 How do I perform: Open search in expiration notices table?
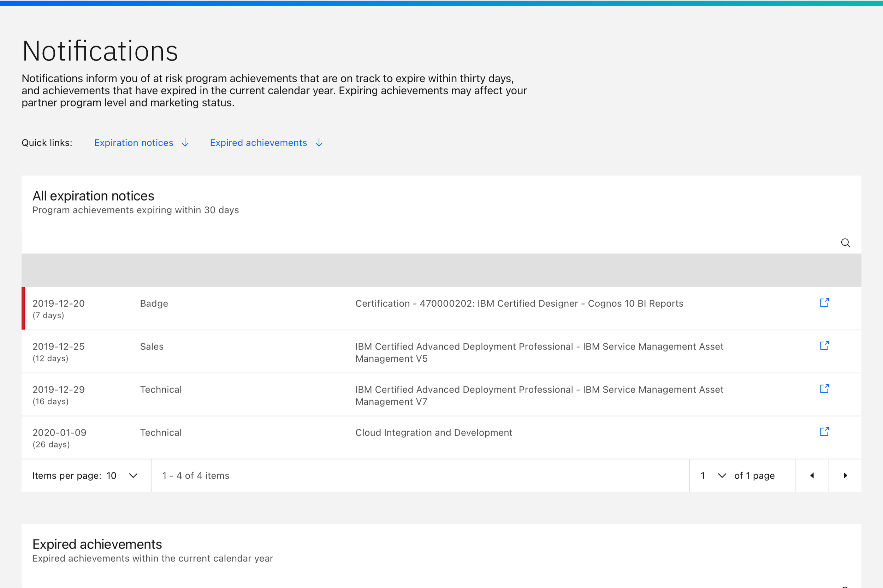845,243
